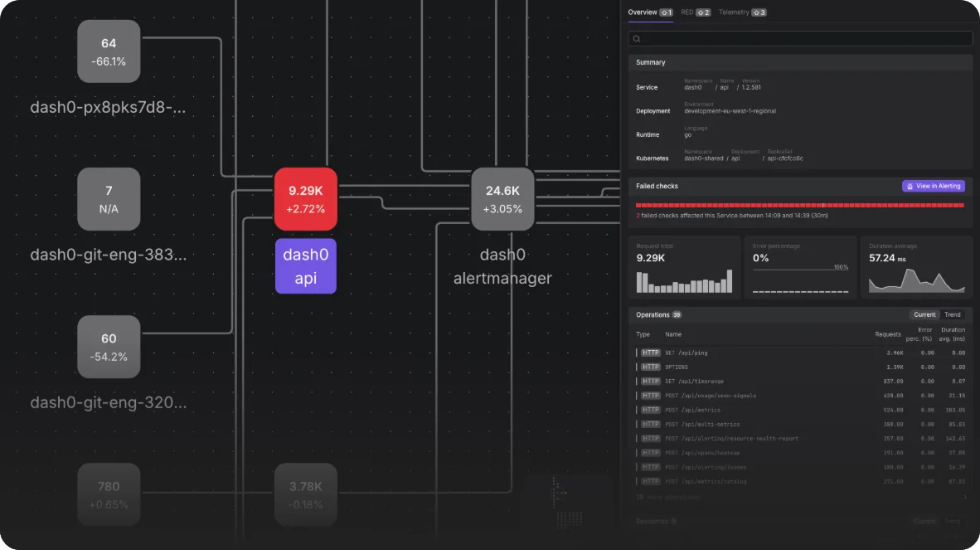Open the Duration average chart card

[x=917, y=267]
